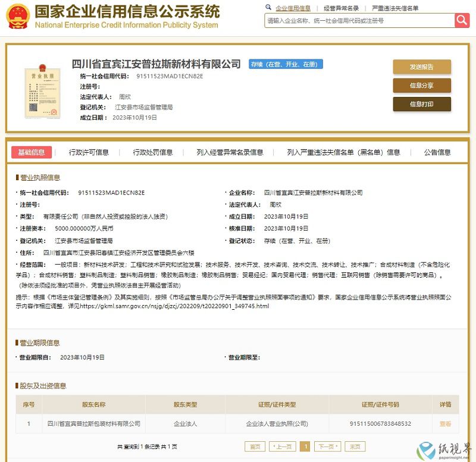Click the 下一页 pagination button

(x=328, y=447)
